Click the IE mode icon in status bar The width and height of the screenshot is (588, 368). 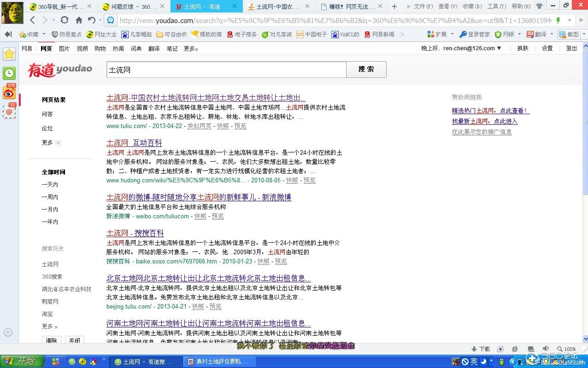(x=515, y=349)
